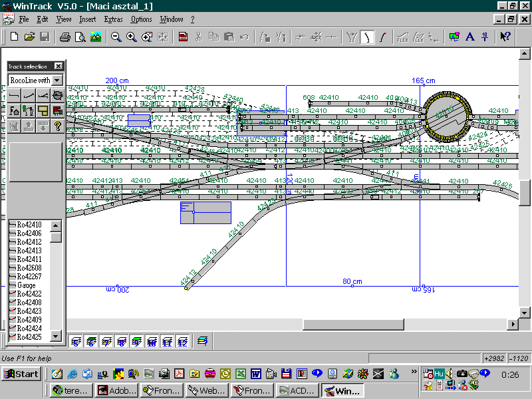Select the blue letter A text tool
532x399 pixels.
pos(469,37)
